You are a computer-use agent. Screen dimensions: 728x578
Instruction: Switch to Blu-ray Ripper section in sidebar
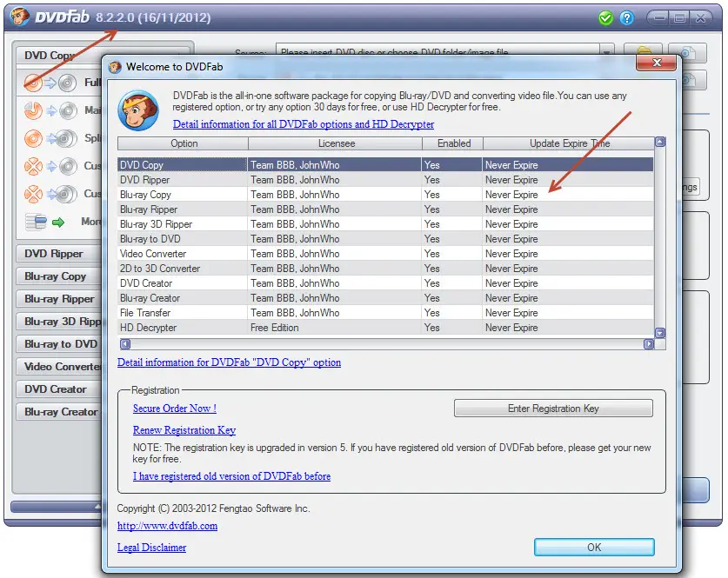(58, 299)
